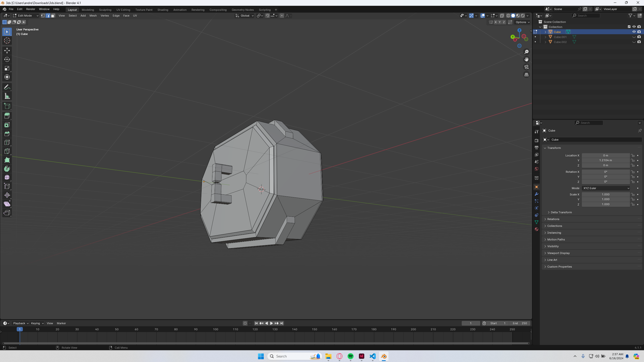
Task: Open the Material properties tab
Action: [x=537, y=229]
